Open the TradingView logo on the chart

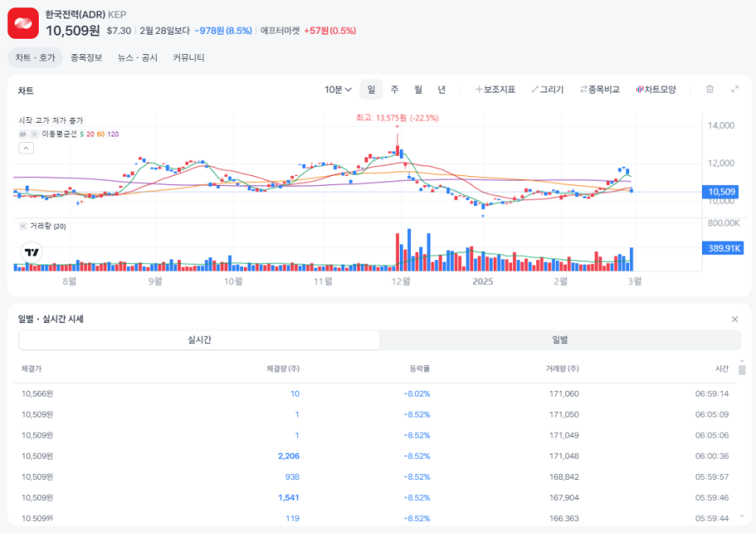click(x=31, y=252)
